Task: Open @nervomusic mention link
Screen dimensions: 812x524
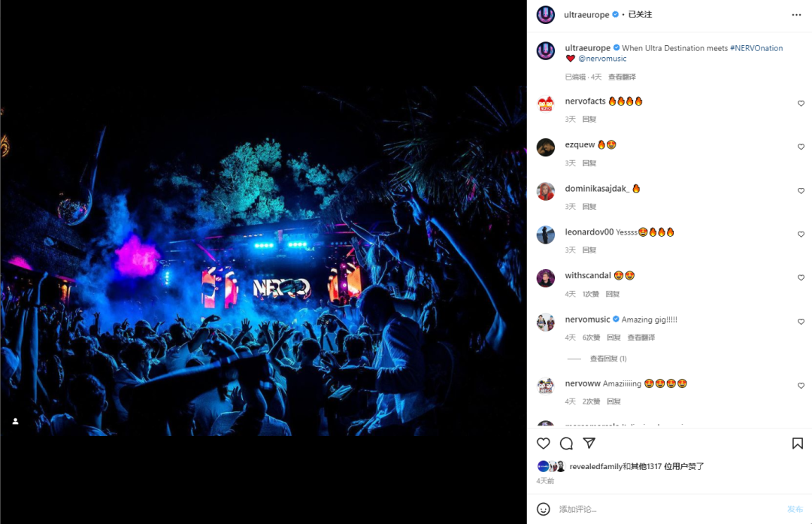Action: [x=602, y=59]
